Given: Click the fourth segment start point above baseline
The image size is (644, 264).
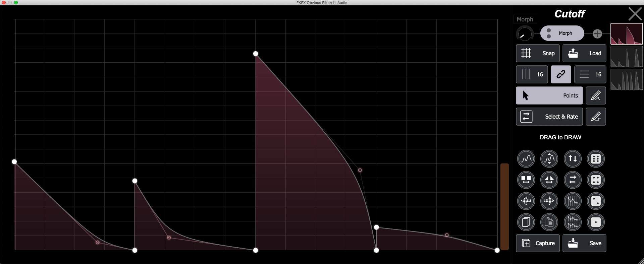Looking at the screenshot, I should pyautogui.click(x=376, y=227).
